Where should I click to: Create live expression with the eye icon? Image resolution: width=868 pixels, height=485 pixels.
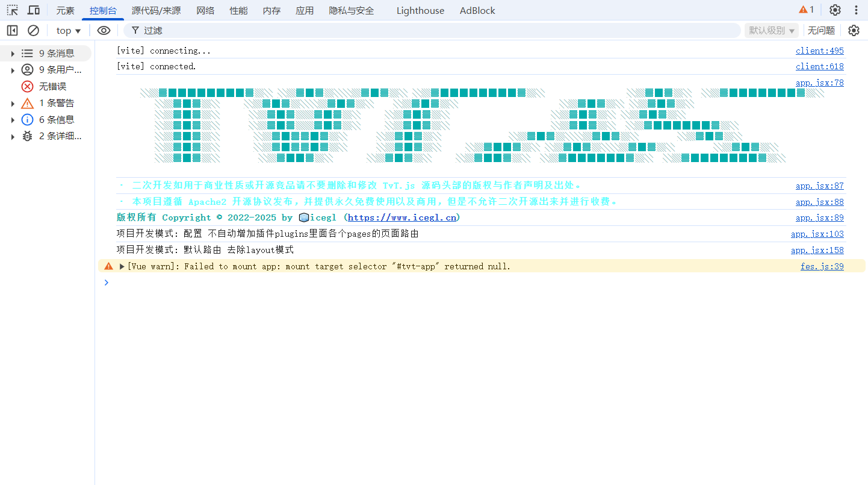(x=104, y=30)
